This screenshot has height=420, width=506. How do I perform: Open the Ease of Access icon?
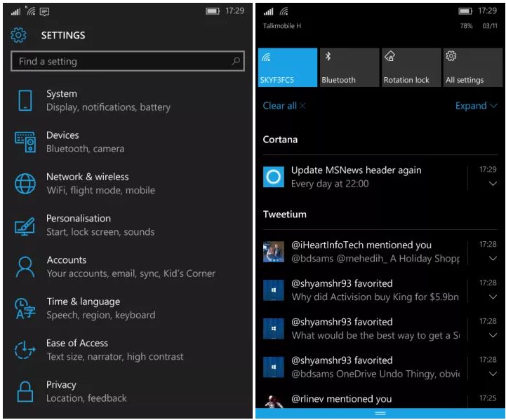click(x=25, y=350)
